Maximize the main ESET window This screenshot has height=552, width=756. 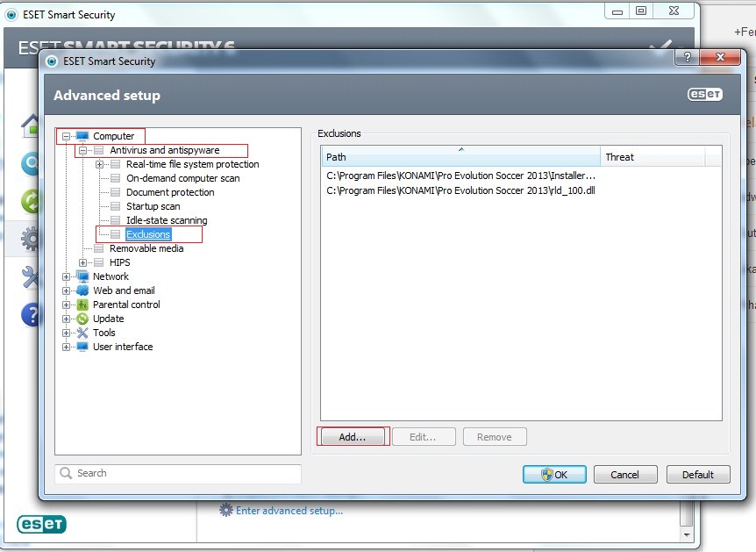[641, 11]
